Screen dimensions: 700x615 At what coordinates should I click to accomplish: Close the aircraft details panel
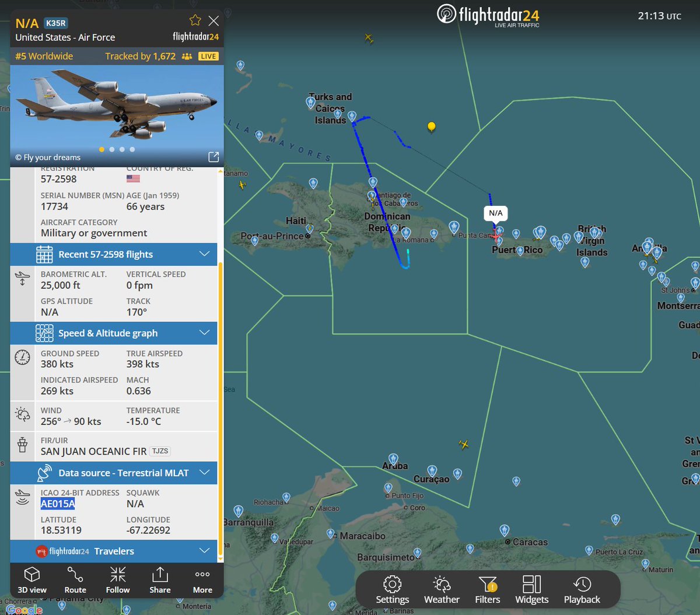214,21
